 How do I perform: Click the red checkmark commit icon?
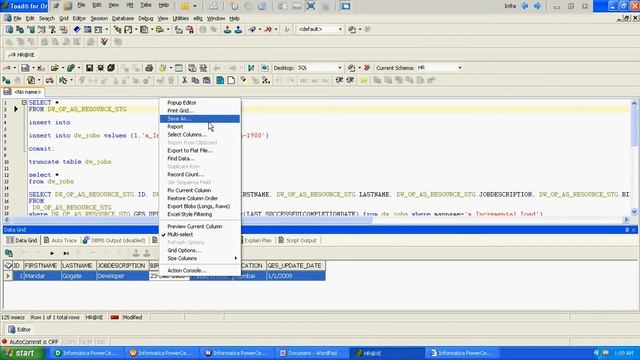pos(104,42)
